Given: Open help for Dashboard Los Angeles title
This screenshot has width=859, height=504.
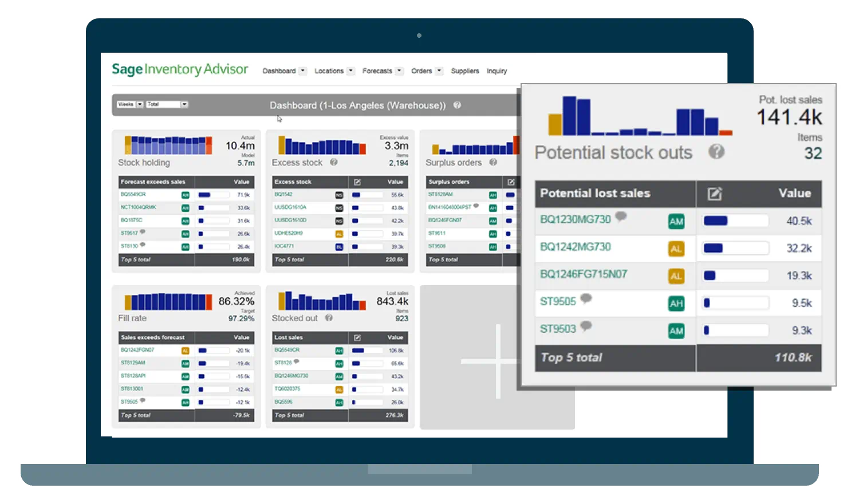Looking at the screenshot, I should pyautogui.click(x=457, y=105).
